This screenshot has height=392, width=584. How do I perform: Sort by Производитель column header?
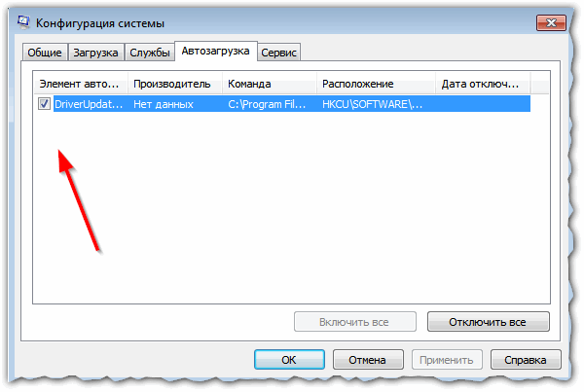pos(175,84)
